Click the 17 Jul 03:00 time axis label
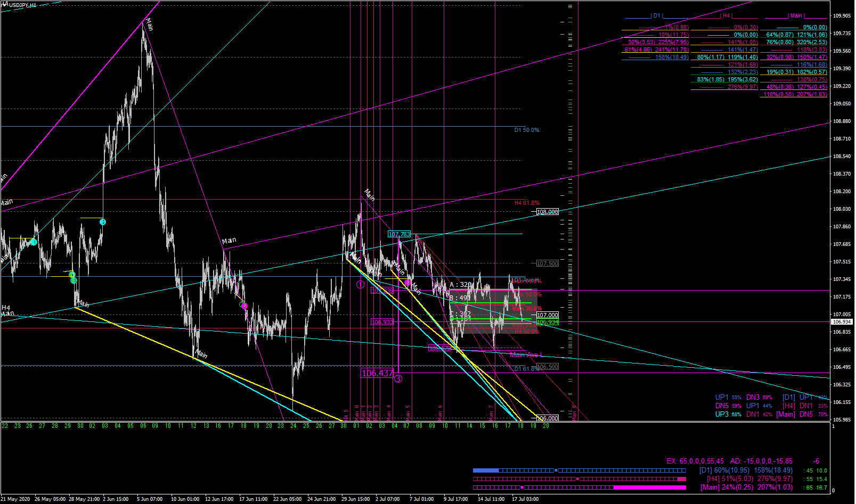 pyautogui.click(x=525, y=499)
